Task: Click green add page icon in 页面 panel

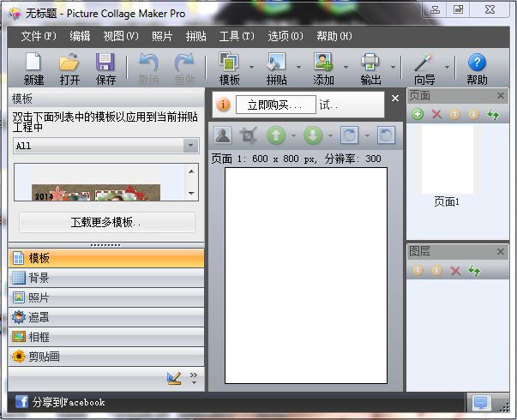Action: point(418,114)
